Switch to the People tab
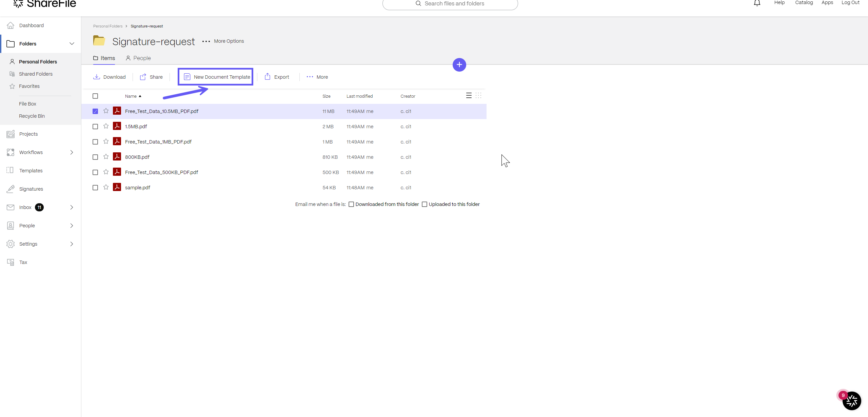 [x=142, y=58]
